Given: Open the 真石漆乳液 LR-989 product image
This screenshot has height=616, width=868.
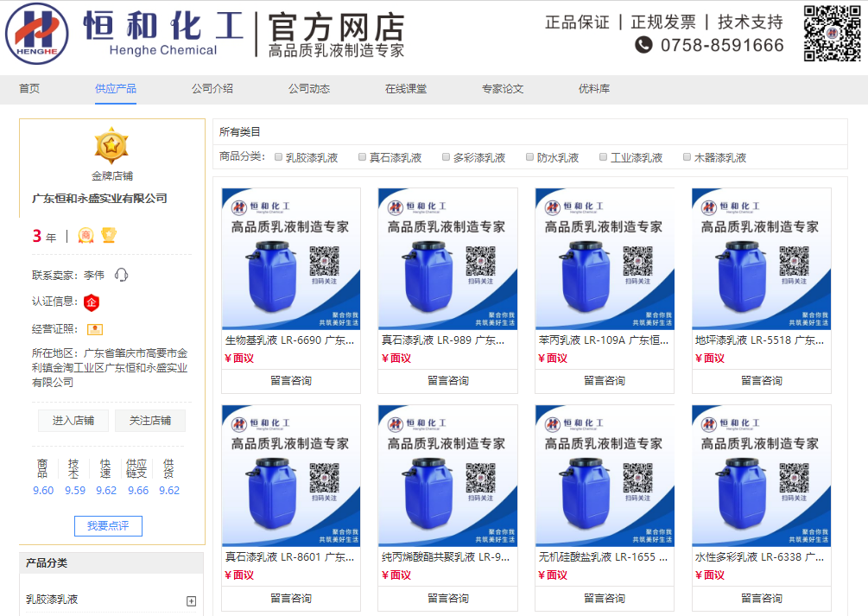Looking at the screenshot, I should pos(448,259).
